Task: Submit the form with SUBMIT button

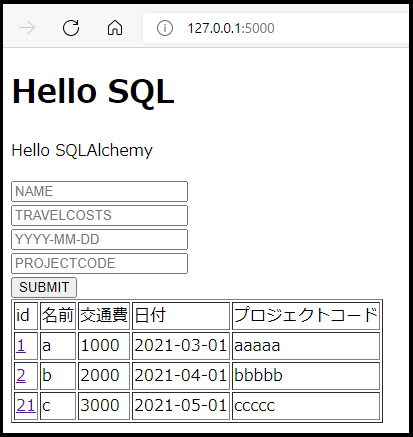Action: 44,287
